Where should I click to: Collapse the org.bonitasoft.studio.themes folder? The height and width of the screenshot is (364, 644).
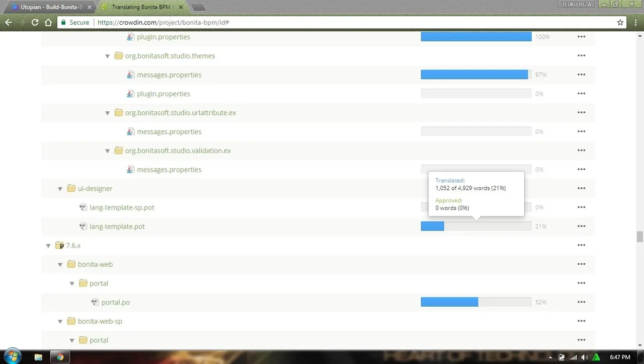[107, 56]
